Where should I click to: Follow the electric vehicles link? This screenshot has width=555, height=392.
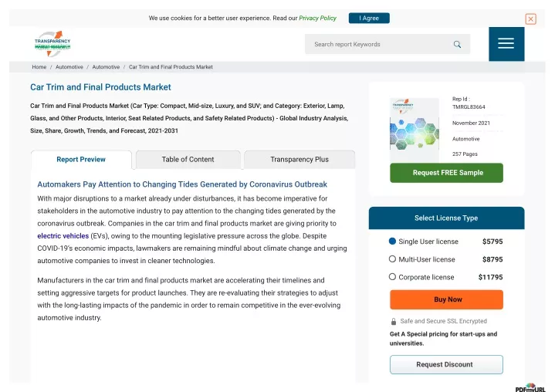(63, 236)
